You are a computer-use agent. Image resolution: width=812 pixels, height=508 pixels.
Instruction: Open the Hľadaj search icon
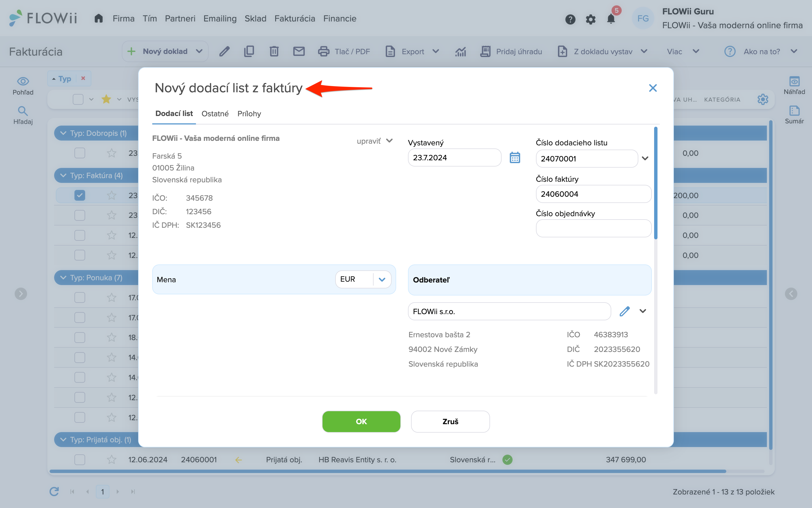[23, 115]
